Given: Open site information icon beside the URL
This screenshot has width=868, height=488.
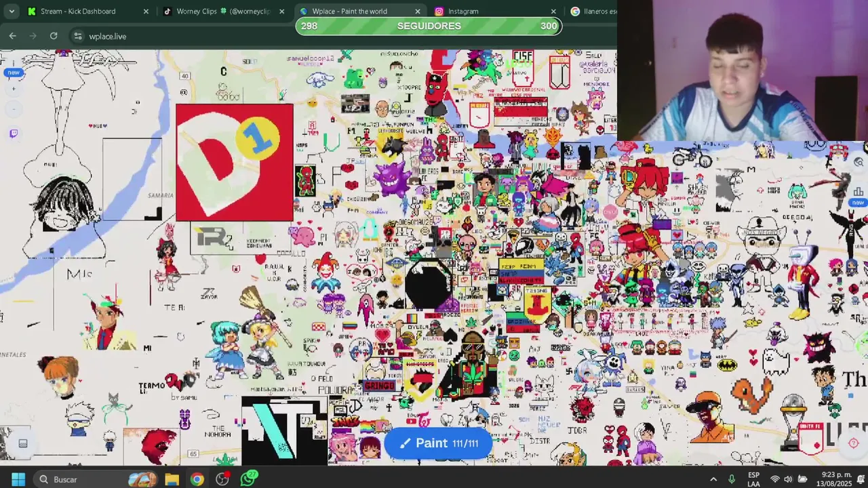Looking at the screenshot, I should (x=78, y=36).
